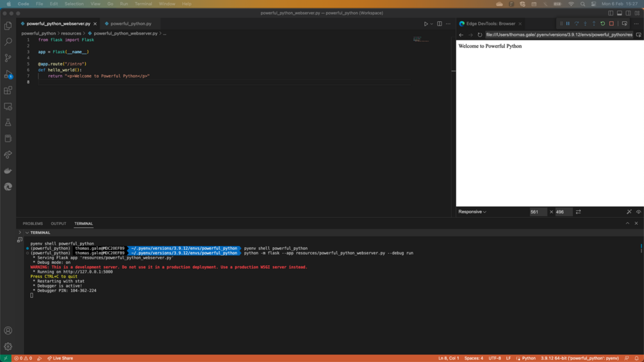
Task: Open the Remote Explorer view
Action: pyautogui.click(x=8, y=106)
